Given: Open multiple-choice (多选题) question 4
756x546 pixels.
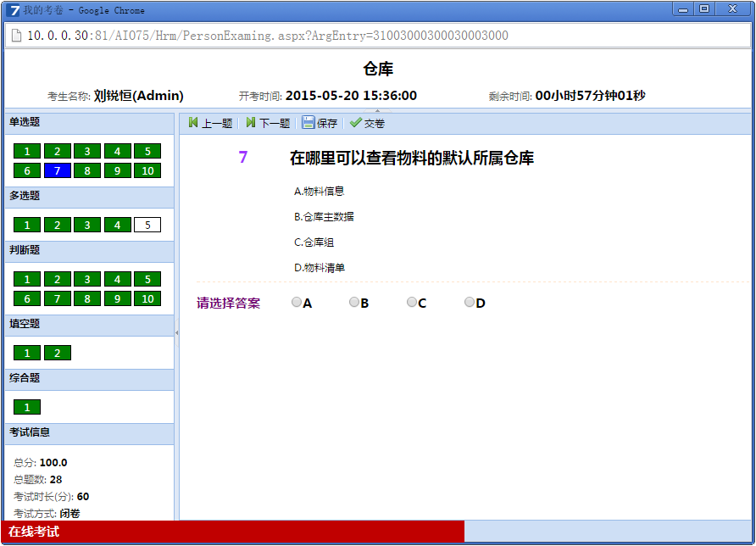Looking at the screenshot, I should pos(117,225).
